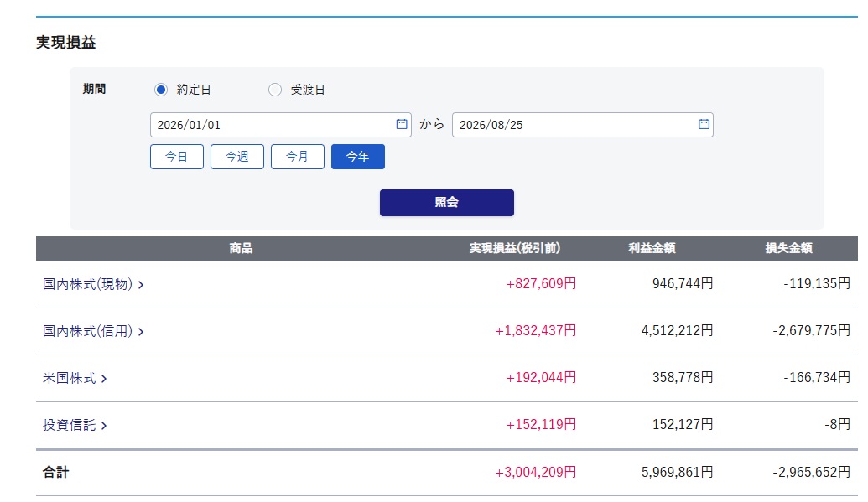Image resolution: width=868 pixels, height=502 pixels.
Task: Open calendar for start date 2026/01/01
Action: coord(402,124)
